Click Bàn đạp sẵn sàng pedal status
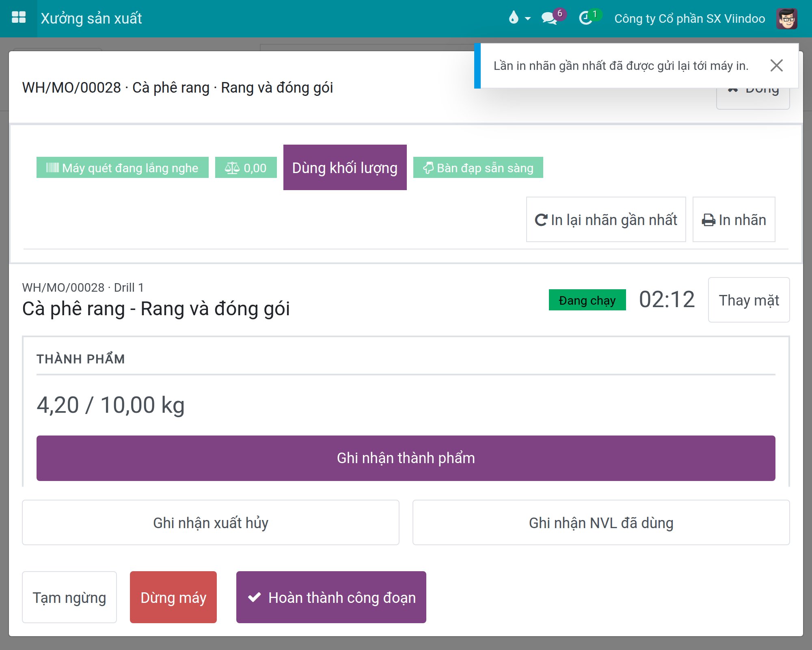Viewport: 812px width, 650px height. pyautogui.click(x=478, y=167)
